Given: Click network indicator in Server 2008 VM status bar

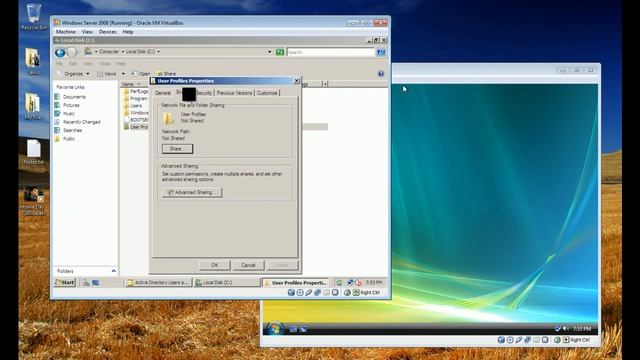Looking at the screenshot, I should point(318,293).
